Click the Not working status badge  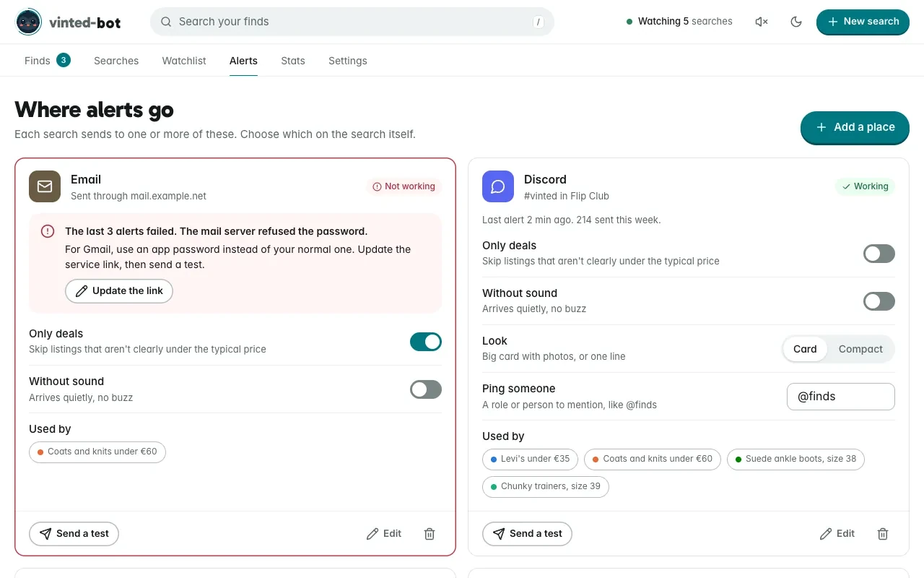point(404,186)
